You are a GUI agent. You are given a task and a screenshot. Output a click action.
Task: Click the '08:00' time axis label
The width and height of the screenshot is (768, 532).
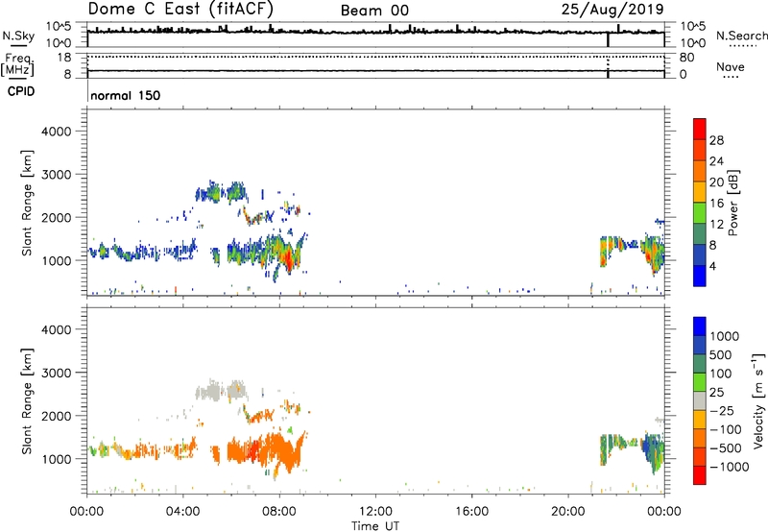pos(279,512)
